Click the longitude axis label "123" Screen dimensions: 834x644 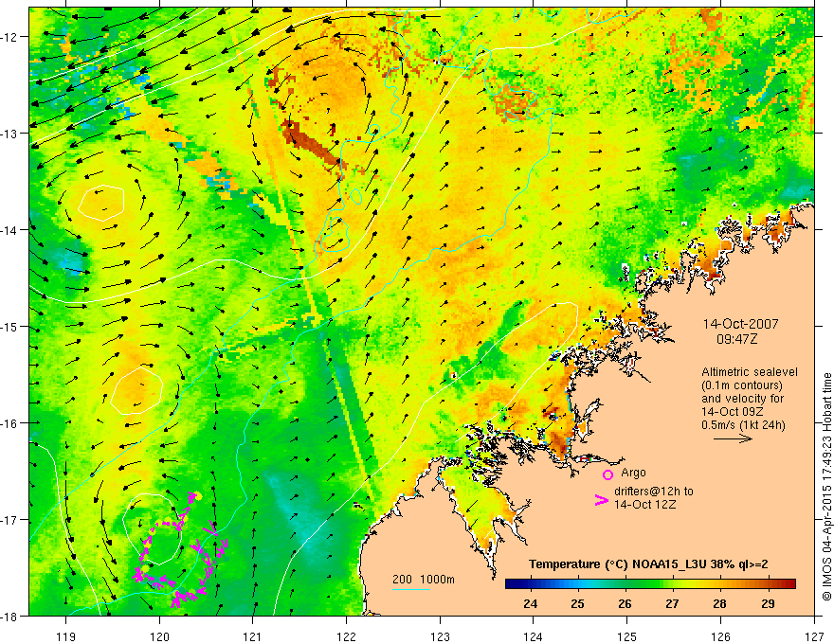pos(440,636)
